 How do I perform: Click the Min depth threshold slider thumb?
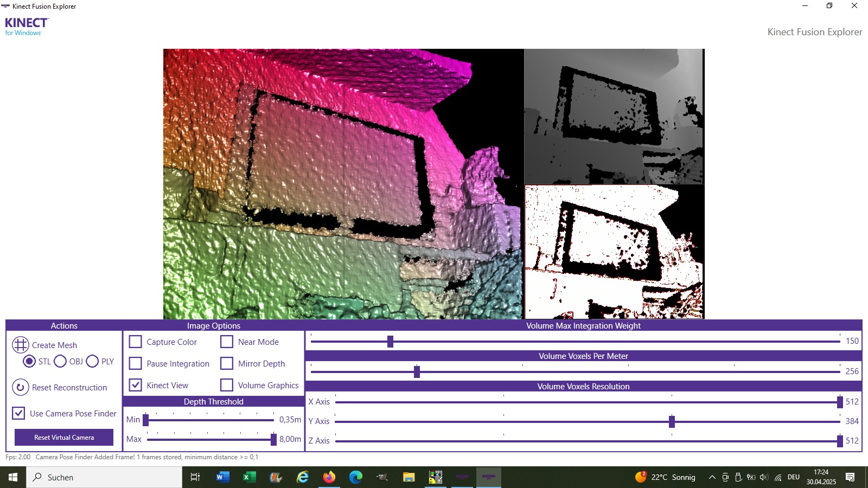click(145, 420)
